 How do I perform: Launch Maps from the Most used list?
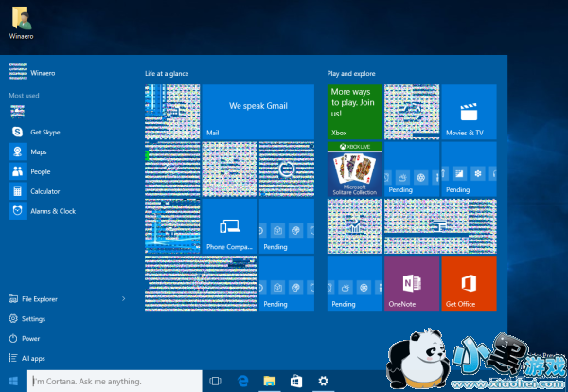38,151
